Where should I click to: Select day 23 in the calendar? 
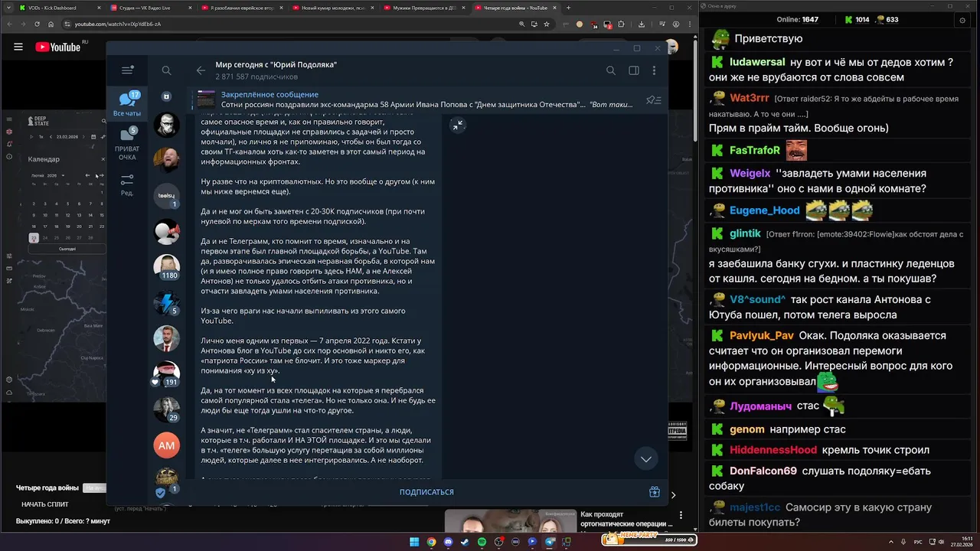point(34,238)
